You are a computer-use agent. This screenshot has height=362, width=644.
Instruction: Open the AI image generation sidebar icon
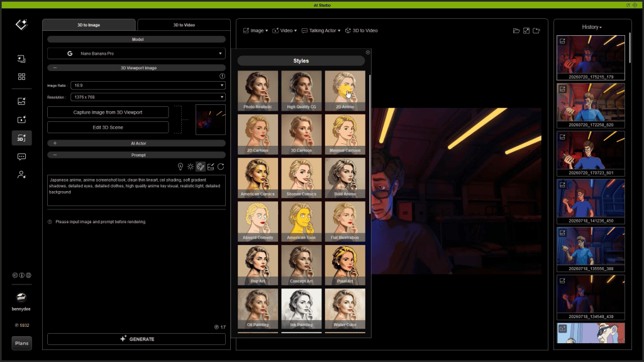click(x=21, y=101)
